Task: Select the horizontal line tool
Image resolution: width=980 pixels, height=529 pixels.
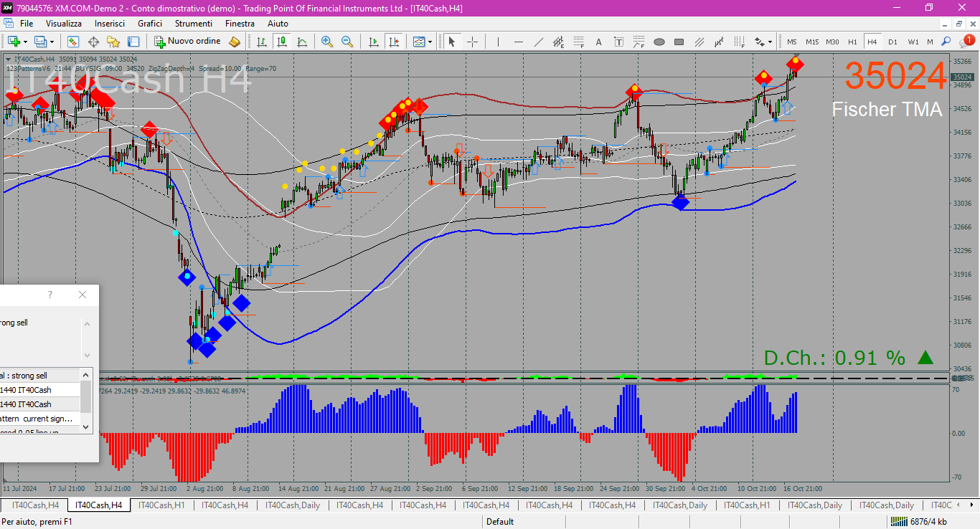Action: [x=518, y=42]
